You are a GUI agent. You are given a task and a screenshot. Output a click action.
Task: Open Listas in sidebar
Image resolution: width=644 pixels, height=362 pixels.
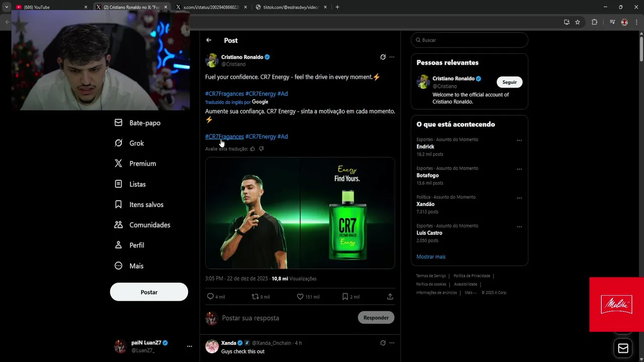click(130, 184)
